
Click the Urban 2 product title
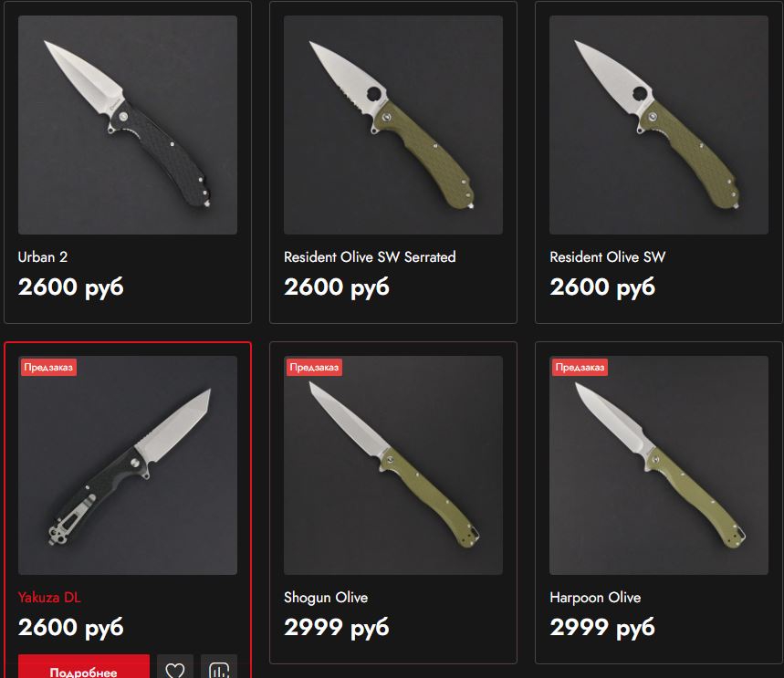point(43,257)
